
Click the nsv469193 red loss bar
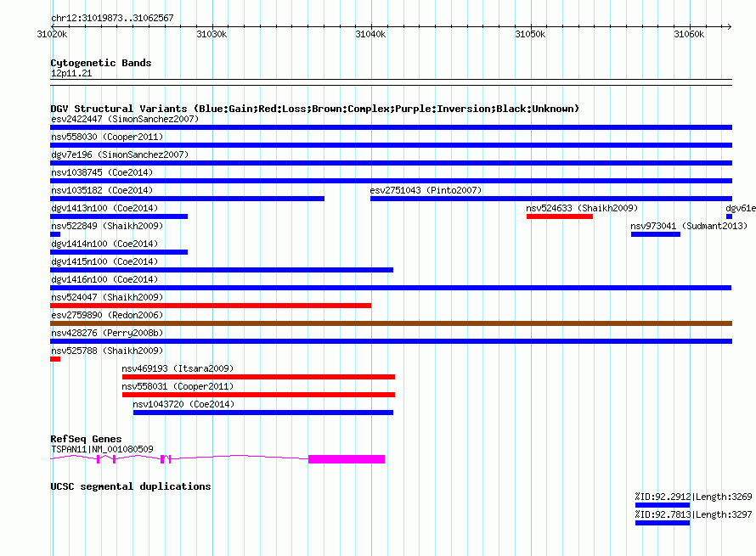258,377
